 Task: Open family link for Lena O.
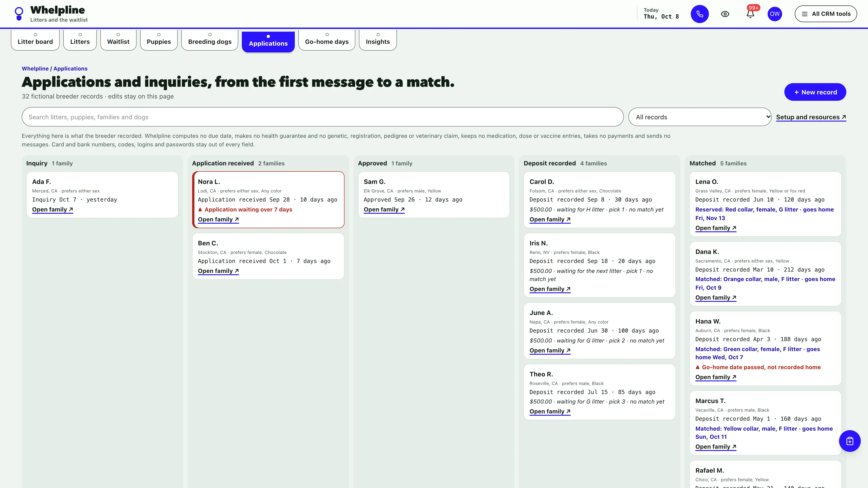coord(716,228)
